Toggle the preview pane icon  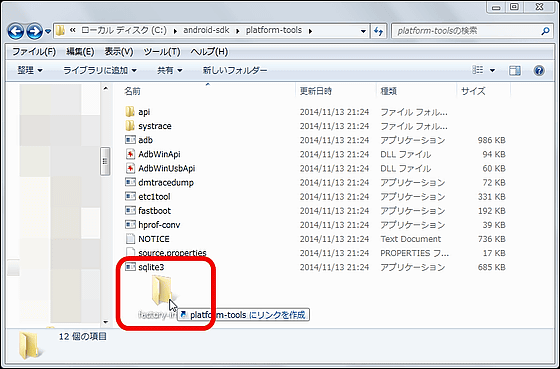[515, 70]
